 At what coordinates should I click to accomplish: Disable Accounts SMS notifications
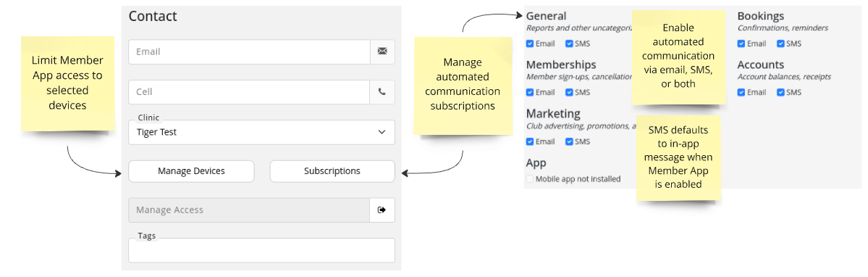[780, 93]
